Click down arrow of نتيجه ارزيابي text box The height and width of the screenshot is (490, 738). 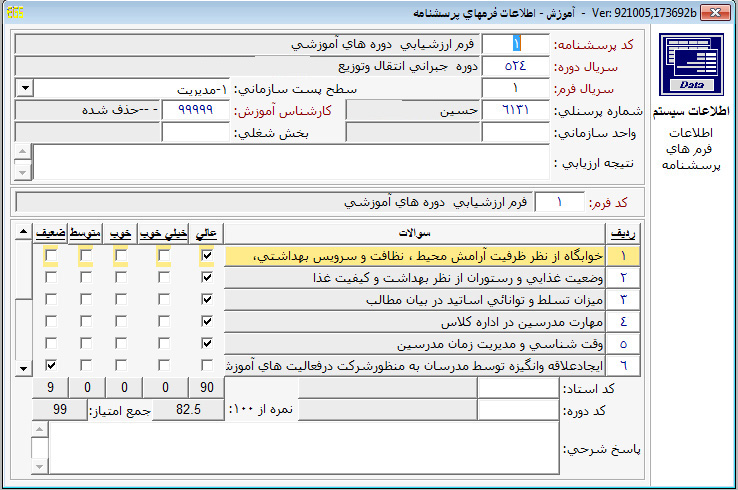pyautogui.click(x=23, y=172)
